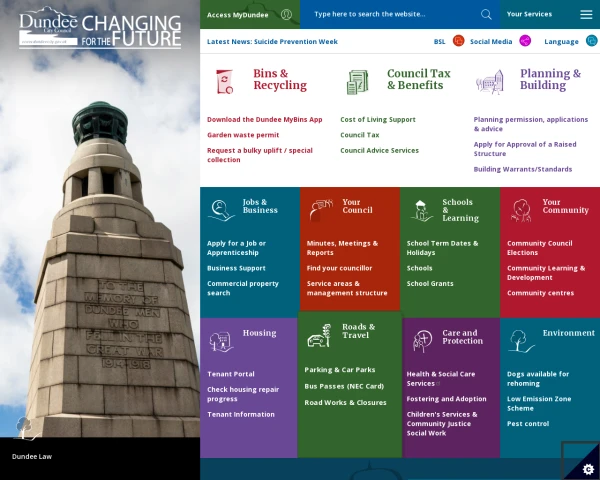Click the Bins & Recycling bin icon
600x480 pixels.
(224, 82)
